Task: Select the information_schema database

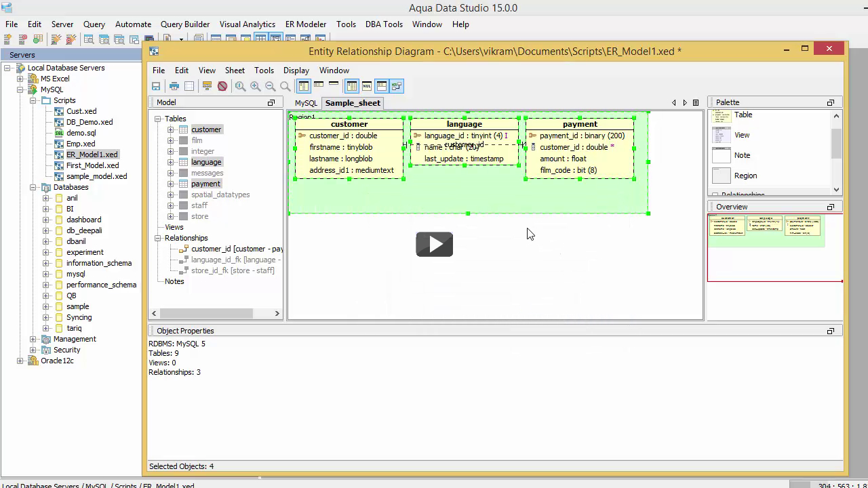Action: coord(99,263)
